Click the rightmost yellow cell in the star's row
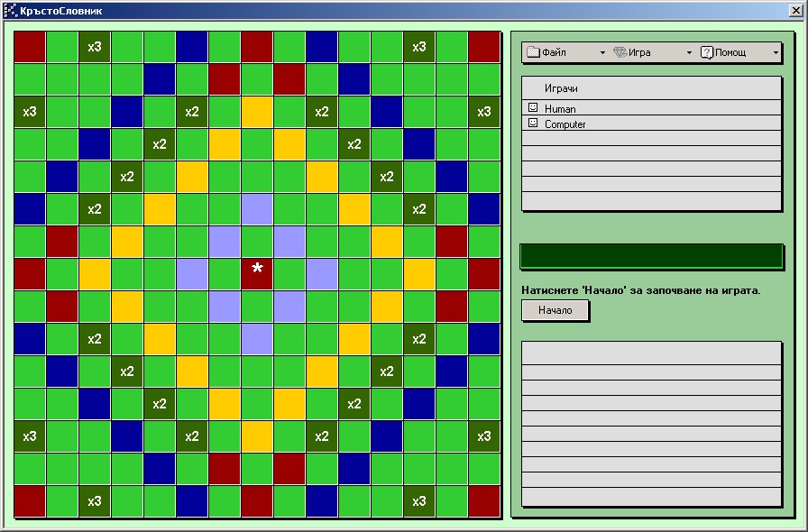The width and height of the screenshot is (808, 532). [x=419, y=274]
